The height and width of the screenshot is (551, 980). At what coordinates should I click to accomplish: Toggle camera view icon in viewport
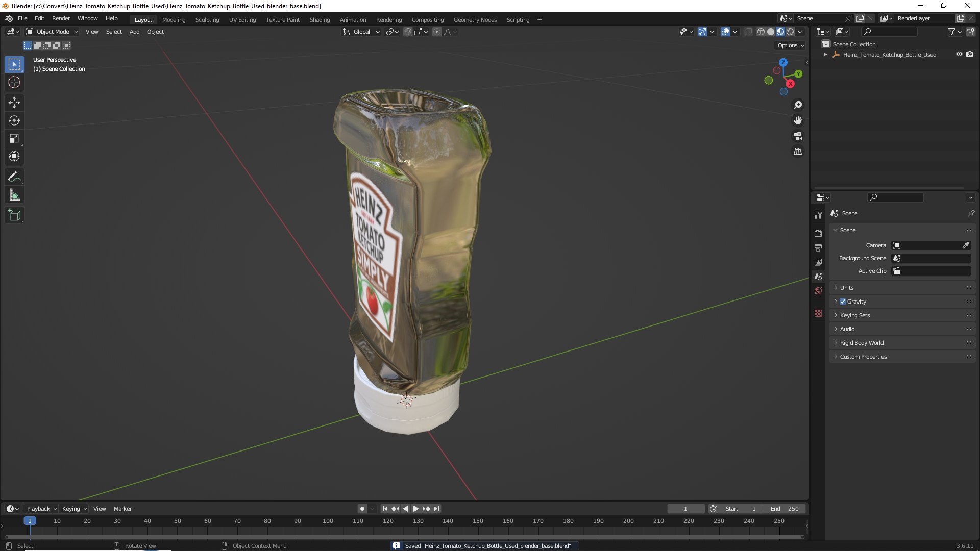798,136
